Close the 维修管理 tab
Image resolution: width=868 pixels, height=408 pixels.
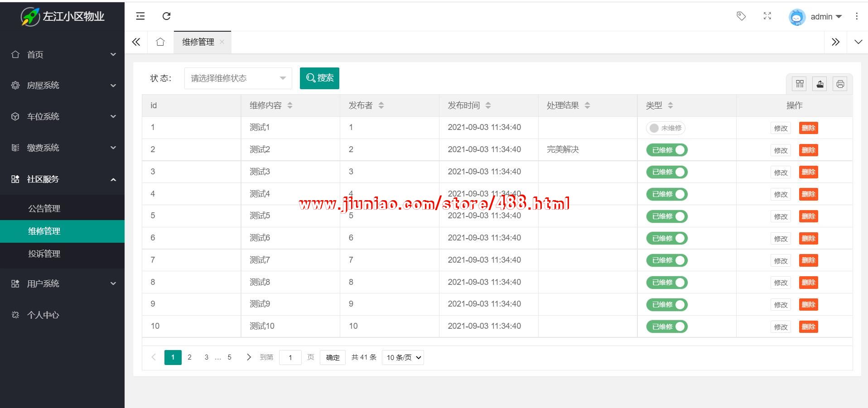222,42
